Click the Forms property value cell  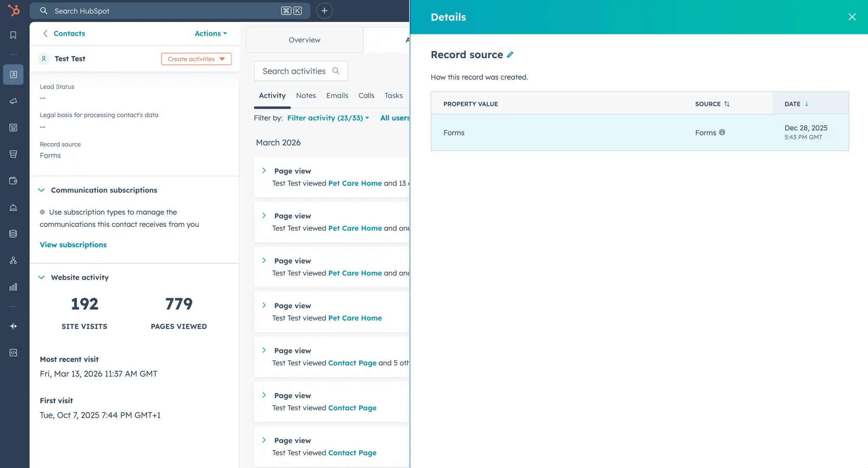454,133
